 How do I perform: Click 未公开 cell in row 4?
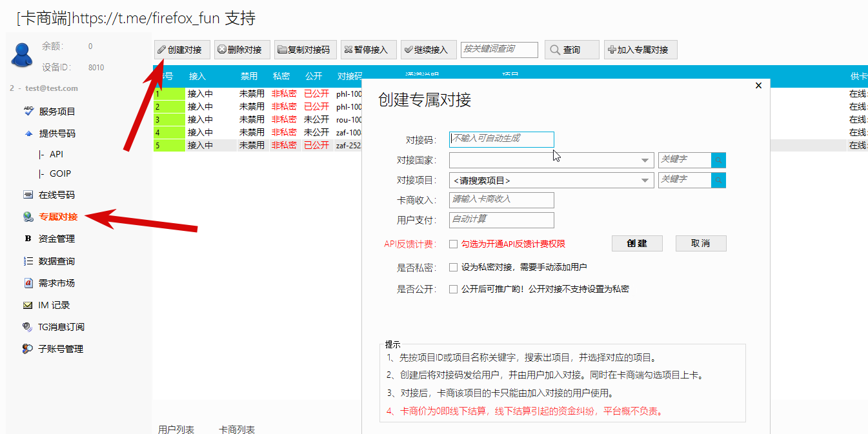[x=317, y=132]
